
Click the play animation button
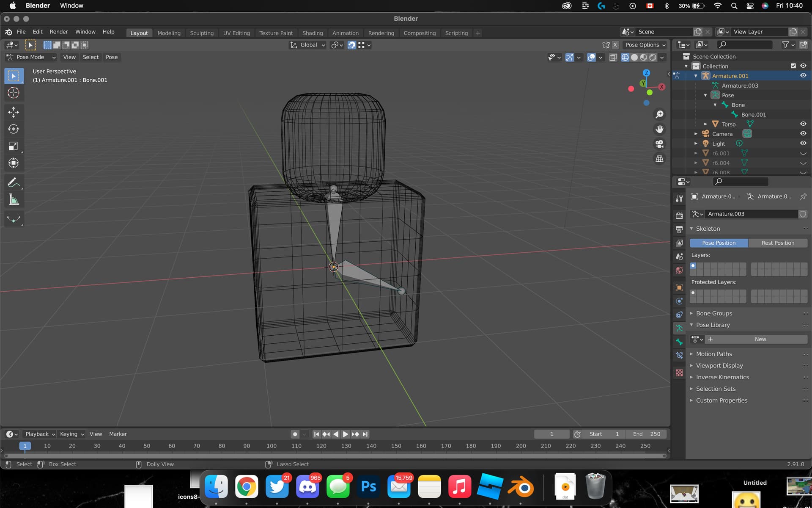pos(346,434)
